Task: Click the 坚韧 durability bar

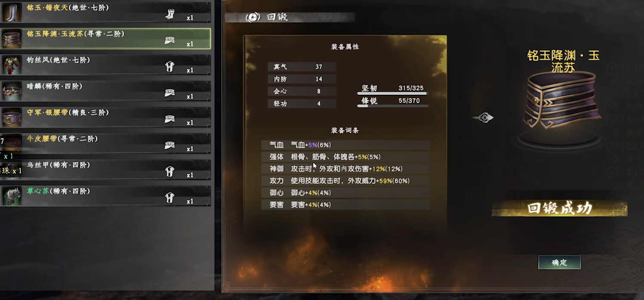Action: 392,93
